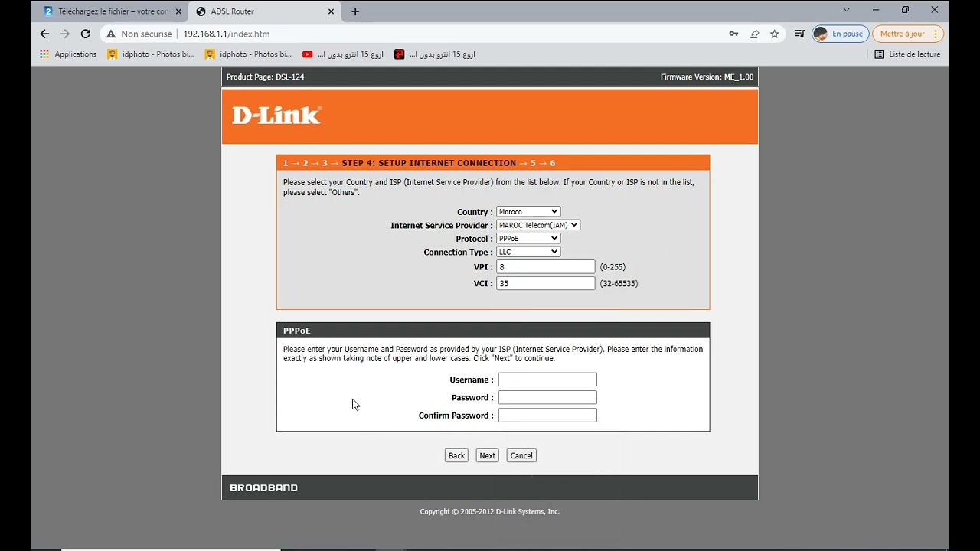Open the saved passwords key icon
Screen dimensions: 980x551
[733, 34]
